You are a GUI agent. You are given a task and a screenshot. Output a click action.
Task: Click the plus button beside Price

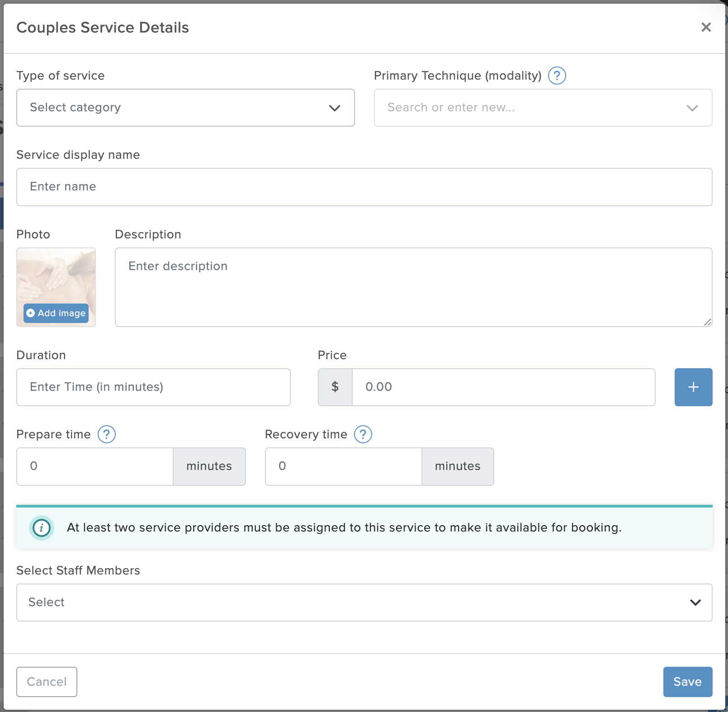(x=693, y=387)
